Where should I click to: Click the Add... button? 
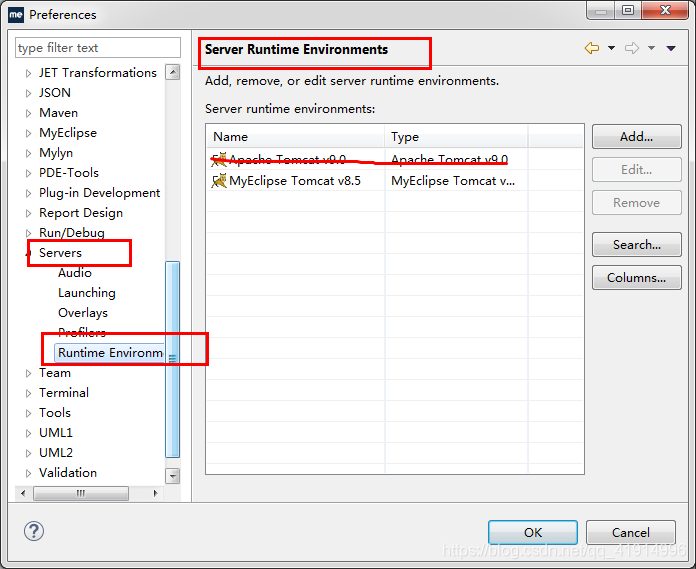click(636, 136)
